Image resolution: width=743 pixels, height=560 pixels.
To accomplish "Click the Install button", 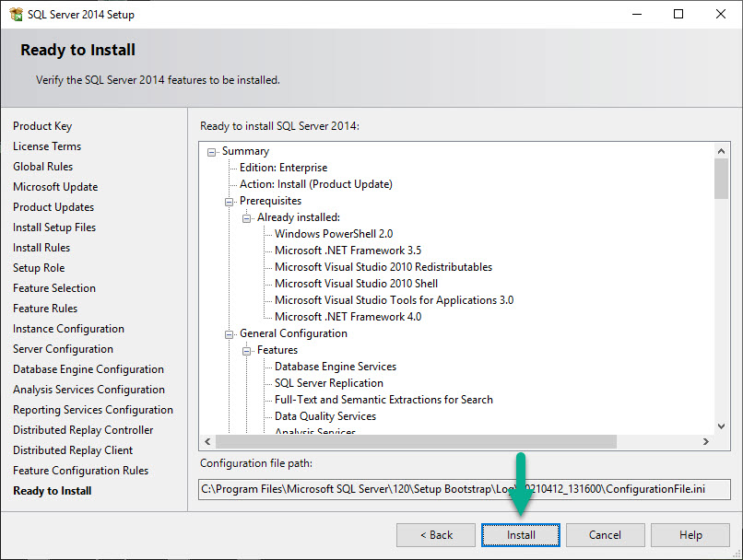I will [521, 535].
